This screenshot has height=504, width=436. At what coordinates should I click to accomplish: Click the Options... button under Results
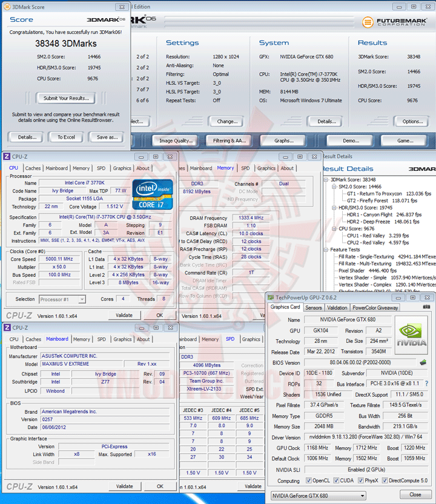pos(412,122)
